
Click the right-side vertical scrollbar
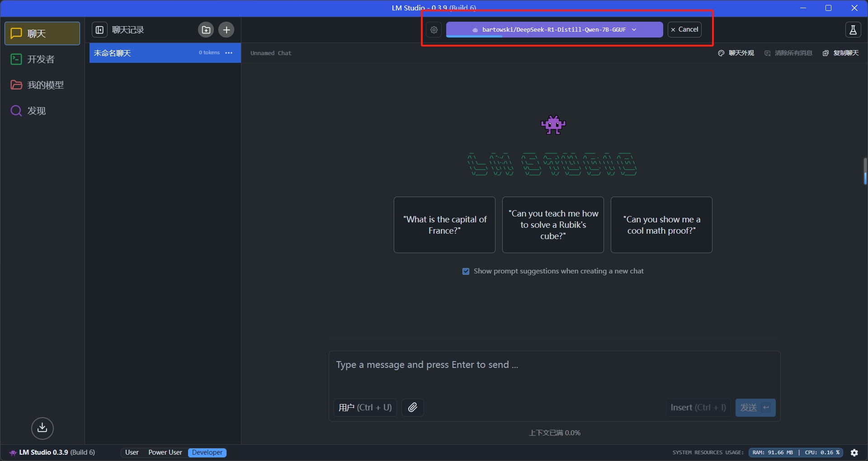[865, 171]
